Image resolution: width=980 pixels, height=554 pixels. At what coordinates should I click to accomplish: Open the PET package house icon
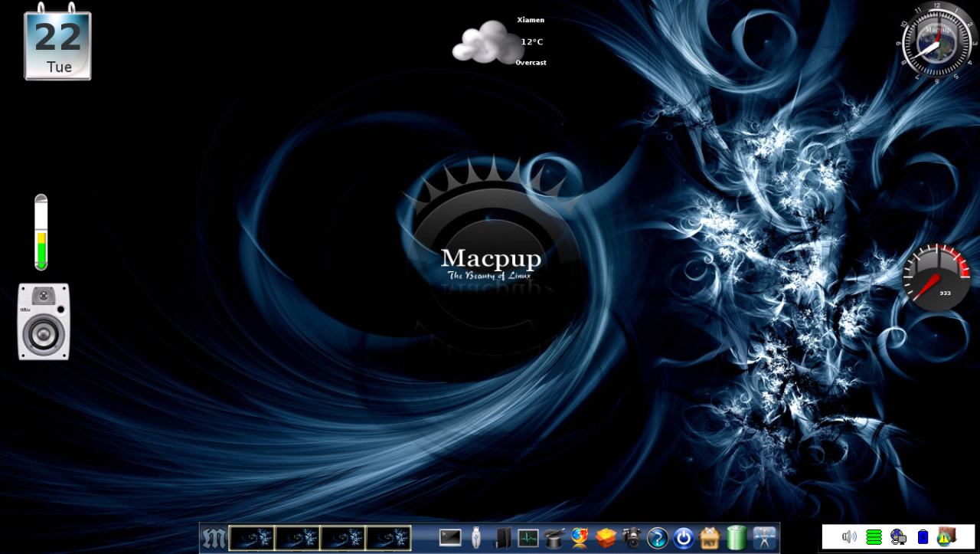tap(710, 538)
